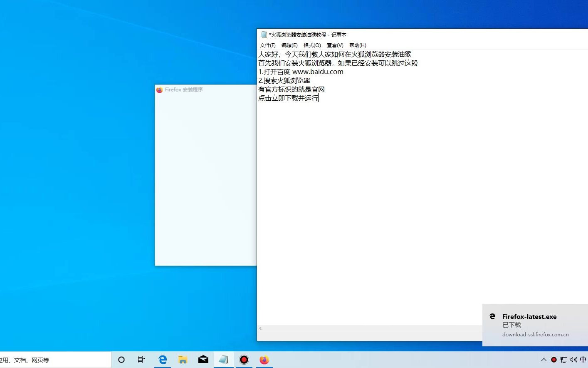
Task: Open File Explorer from the taskbar
Action: (x=183, y=360)
